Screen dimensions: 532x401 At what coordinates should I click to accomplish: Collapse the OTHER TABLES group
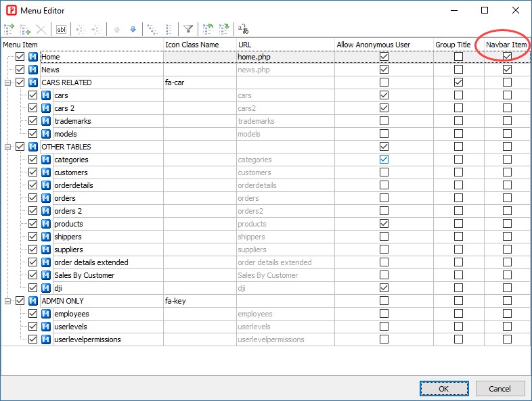[x=7, y=147]
